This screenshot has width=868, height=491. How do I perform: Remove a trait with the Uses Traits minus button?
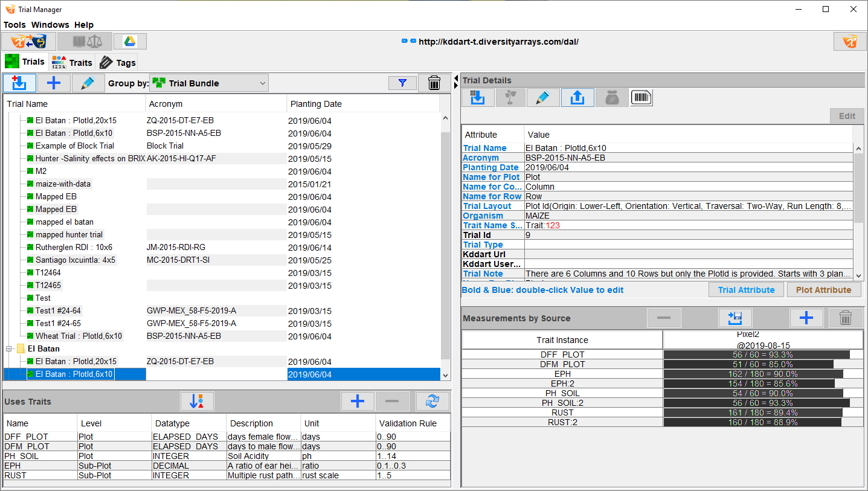392,401
